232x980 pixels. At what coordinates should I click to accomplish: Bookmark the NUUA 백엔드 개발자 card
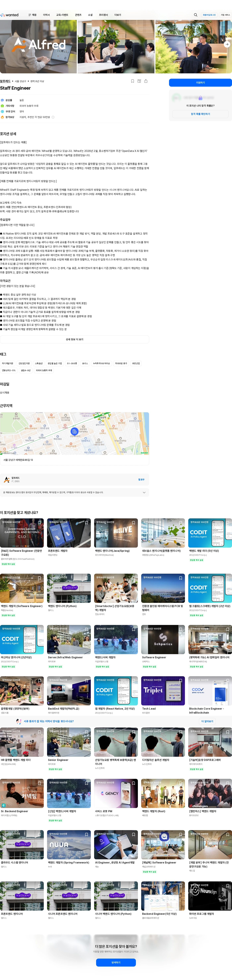pyautogui.click(x=87, y=835)
